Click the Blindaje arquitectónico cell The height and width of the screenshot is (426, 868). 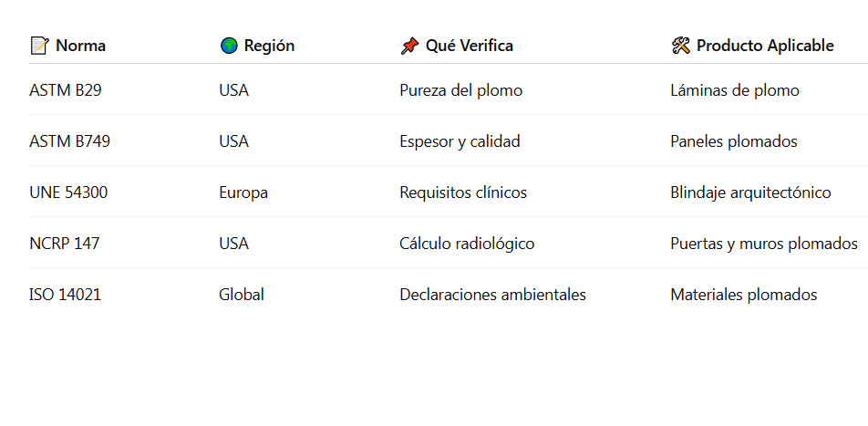pos(750,192)
